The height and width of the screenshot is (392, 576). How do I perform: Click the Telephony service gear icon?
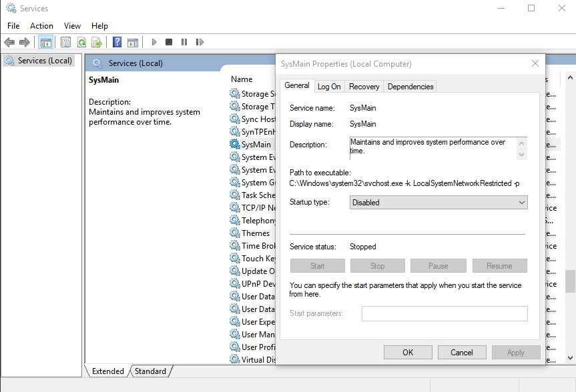(x=235, y=220)
